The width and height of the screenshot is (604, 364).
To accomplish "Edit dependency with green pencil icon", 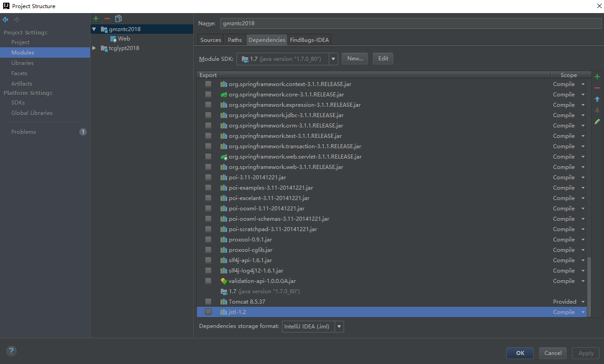I will pos(597,122).
